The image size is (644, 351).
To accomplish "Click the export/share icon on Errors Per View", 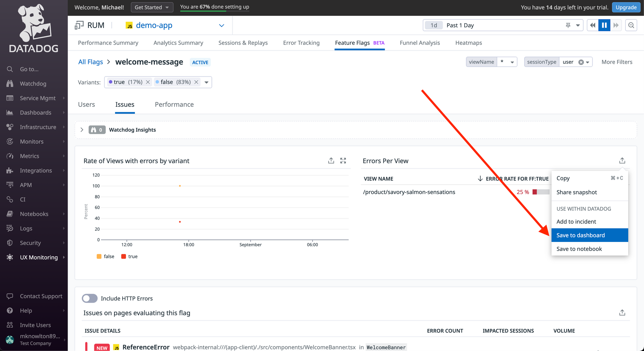I will (622, 160).
